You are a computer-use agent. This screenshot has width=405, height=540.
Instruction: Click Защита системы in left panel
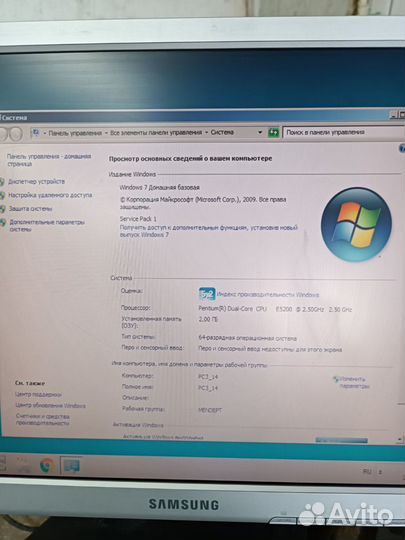[30, 209]
